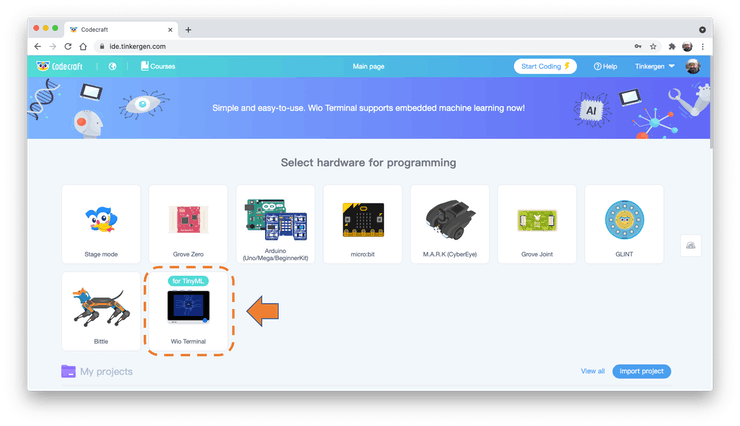Open the Chrome three-dot menu
Screen dimensions: 740x426
[x=702, y=46]
